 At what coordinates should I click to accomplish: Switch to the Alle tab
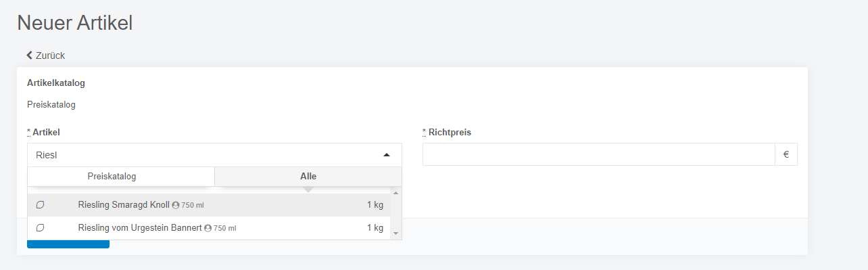tap(308, 176)
